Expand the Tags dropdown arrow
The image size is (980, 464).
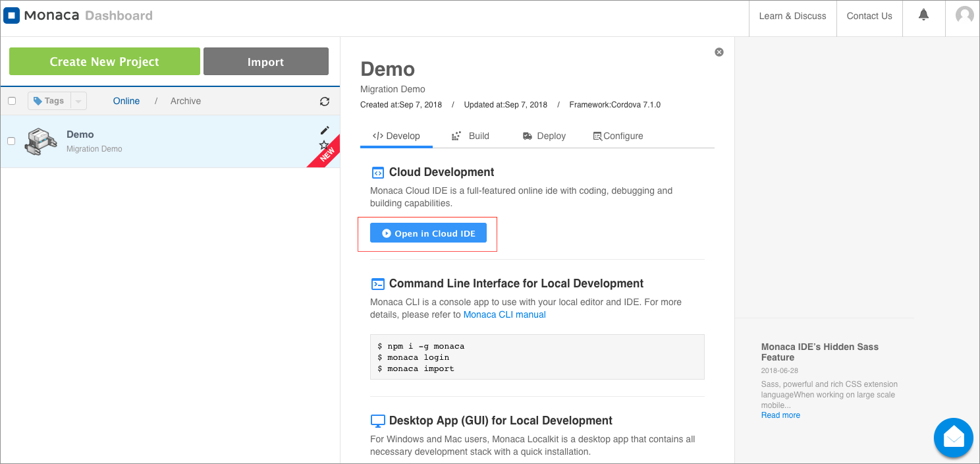(78, 101)
